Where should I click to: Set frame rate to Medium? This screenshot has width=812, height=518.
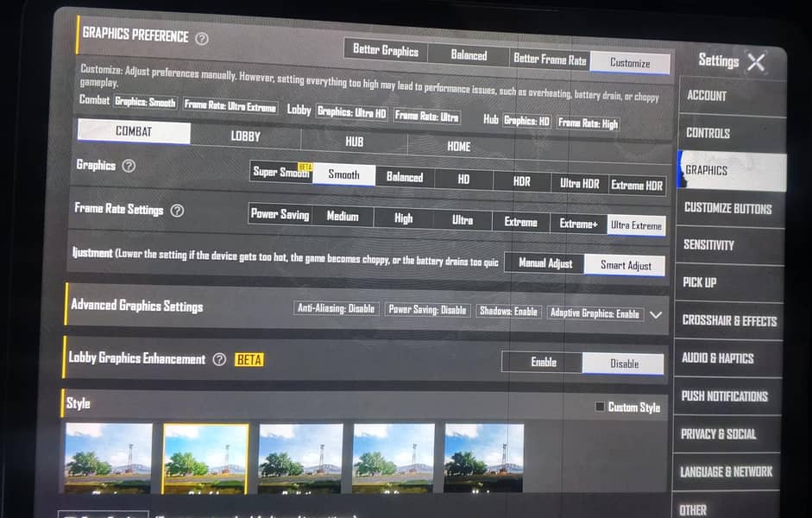click(x=343, y=217)
